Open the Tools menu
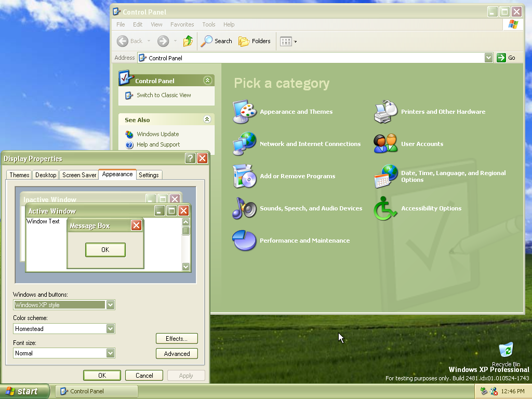532x399 pixels. [x=209, y=24]
